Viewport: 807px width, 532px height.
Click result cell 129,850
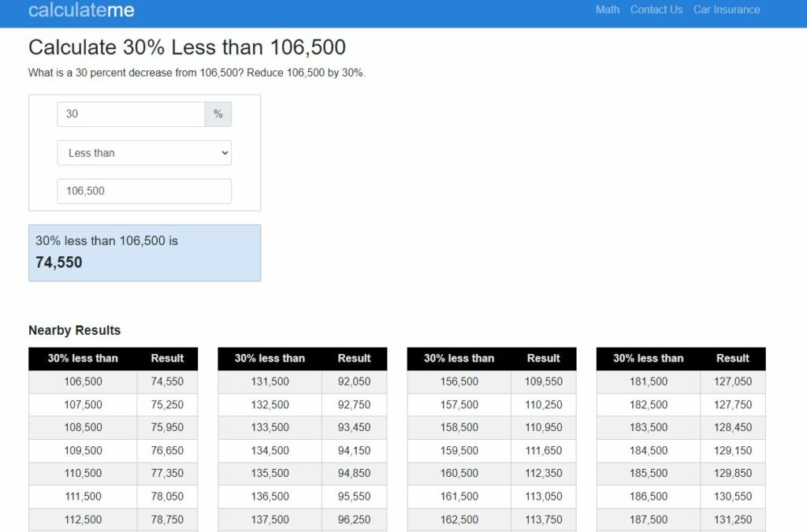[733, 474]
